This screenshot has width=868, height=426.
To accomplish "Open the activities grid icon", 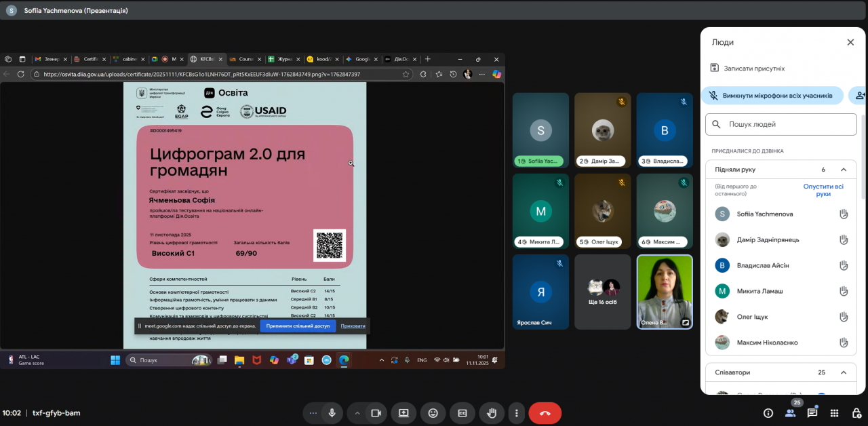I will pyautogui.click(x=835, y=412).
